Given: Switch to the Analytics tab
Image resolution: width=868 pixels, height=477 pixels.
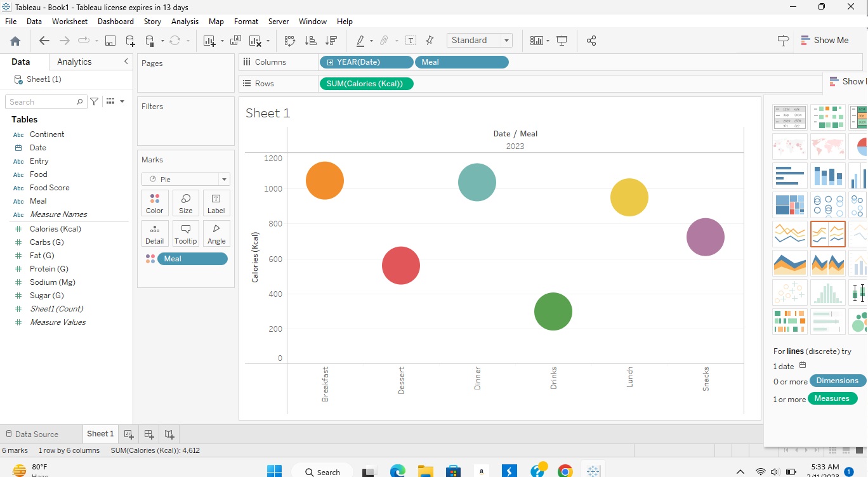Looking at the screenshot, I should tap(74, 62).
